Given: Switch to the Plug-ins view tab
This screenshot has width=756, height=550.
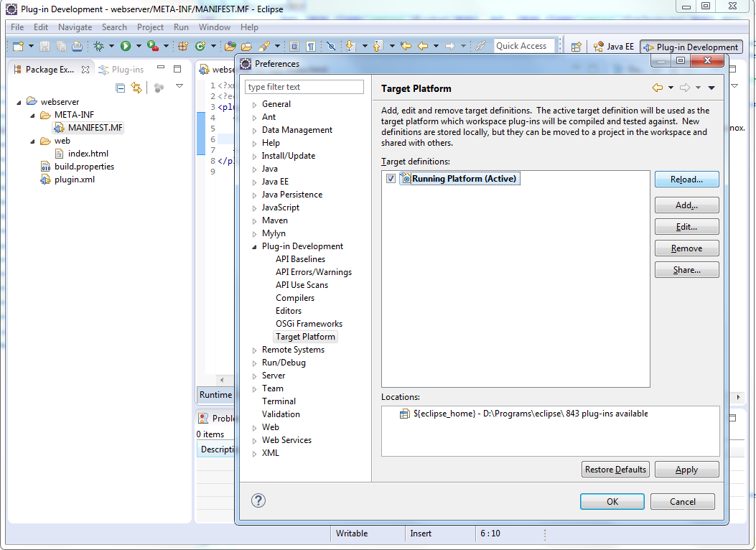Looking at the screenshot, I should pyautogui.click(x=121, y=70).
